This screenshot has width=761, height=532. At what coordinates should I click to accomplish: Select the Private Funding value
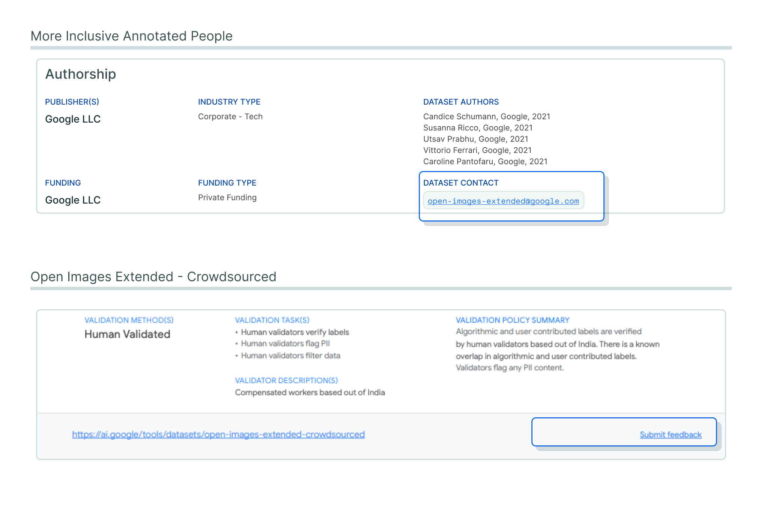point(227,198)
